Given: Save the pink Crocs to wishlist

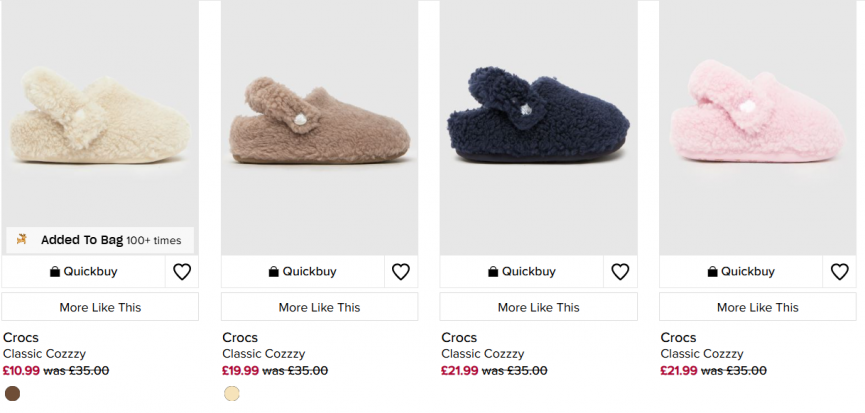Looking at the screenshot, I should coord(839,272).
